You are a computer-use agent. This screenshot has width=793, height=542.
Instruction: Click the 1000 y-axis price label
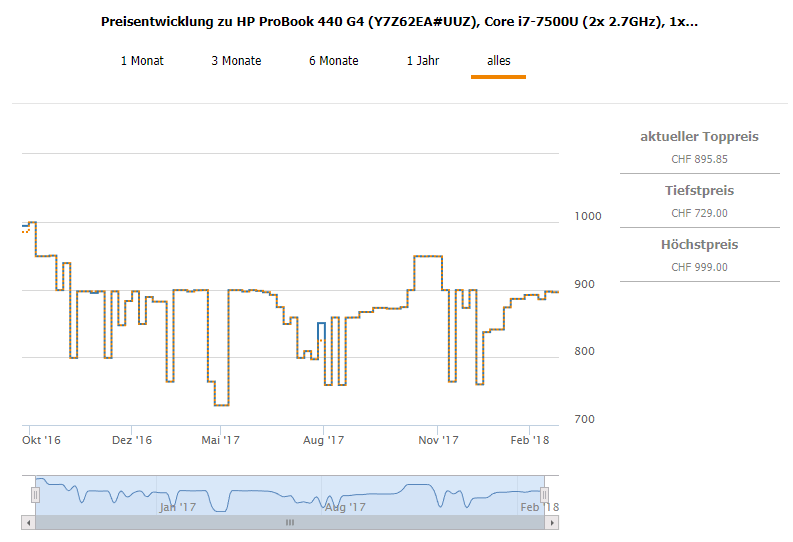point(589,217)
